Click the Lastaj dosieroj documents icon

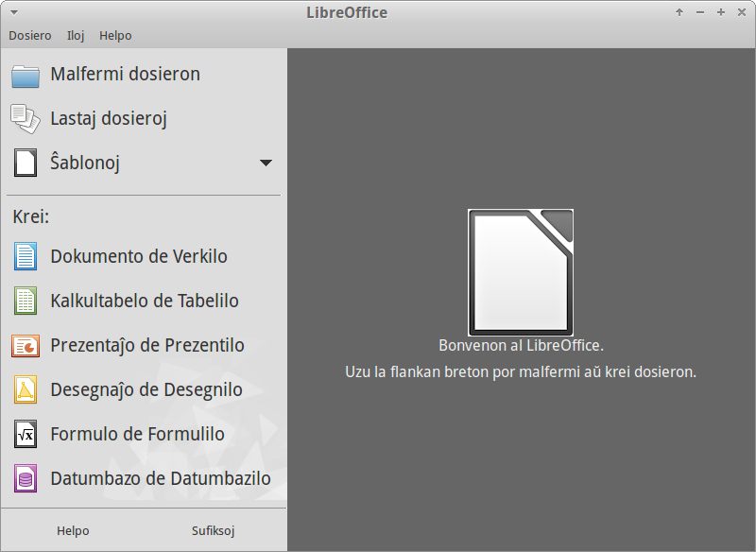pyautogui.click(x=26, y=118)
